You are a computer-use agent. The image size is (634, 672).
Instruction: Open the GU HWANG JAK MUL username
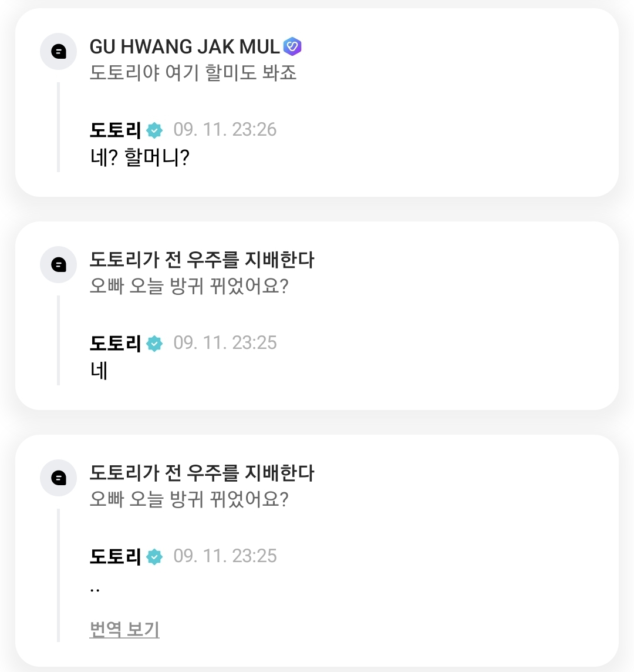[185, 47]
